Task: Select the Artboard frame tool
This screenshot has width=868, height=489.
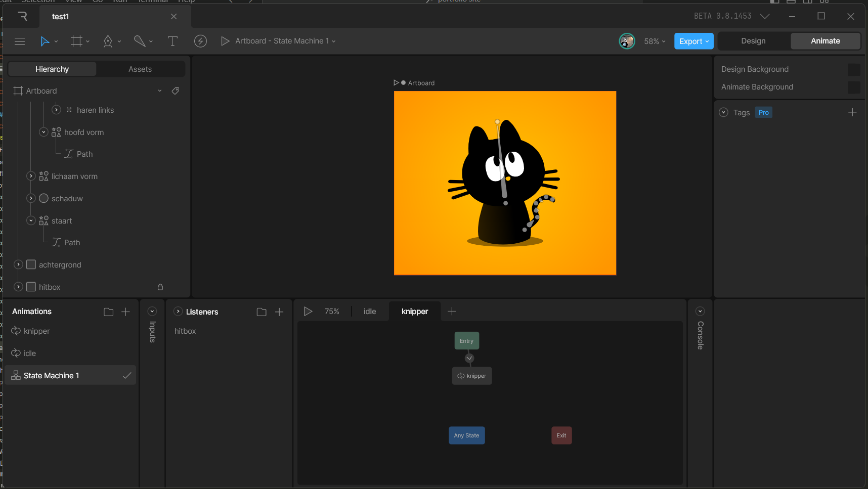Action: coord(76,41)
